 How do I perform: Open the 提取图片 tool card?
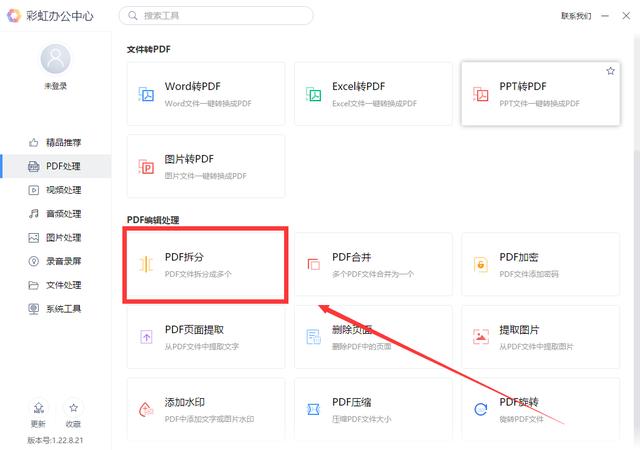pyautogui.click(x=540, y=337)
